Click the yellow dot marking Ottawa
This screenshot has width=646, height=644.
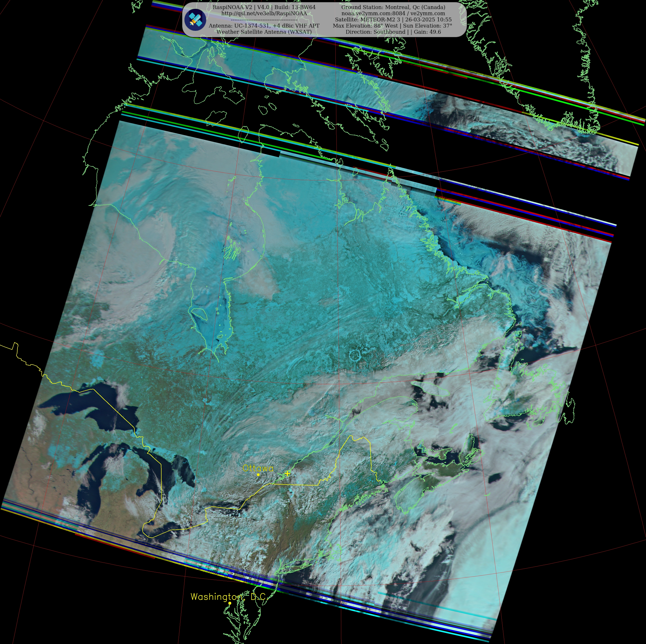[x=258, y=474]
